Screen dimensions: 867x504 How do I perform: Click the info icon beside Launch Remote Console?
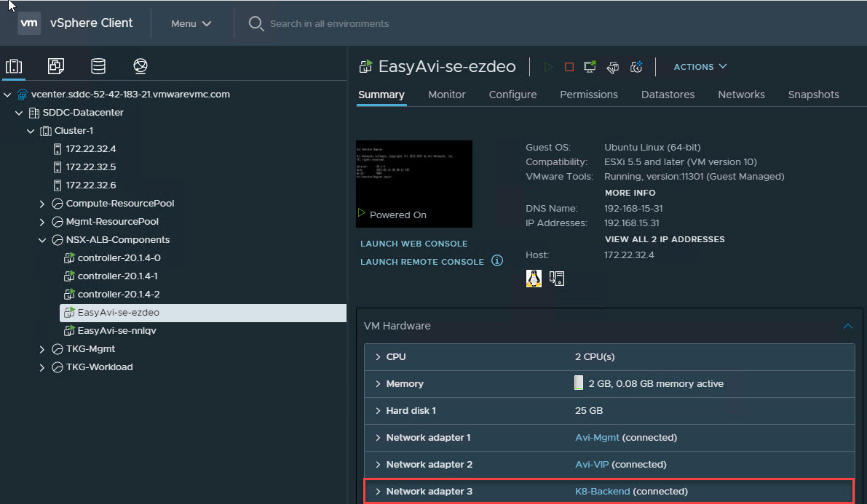pyautogui.click(x=497, y=260)
